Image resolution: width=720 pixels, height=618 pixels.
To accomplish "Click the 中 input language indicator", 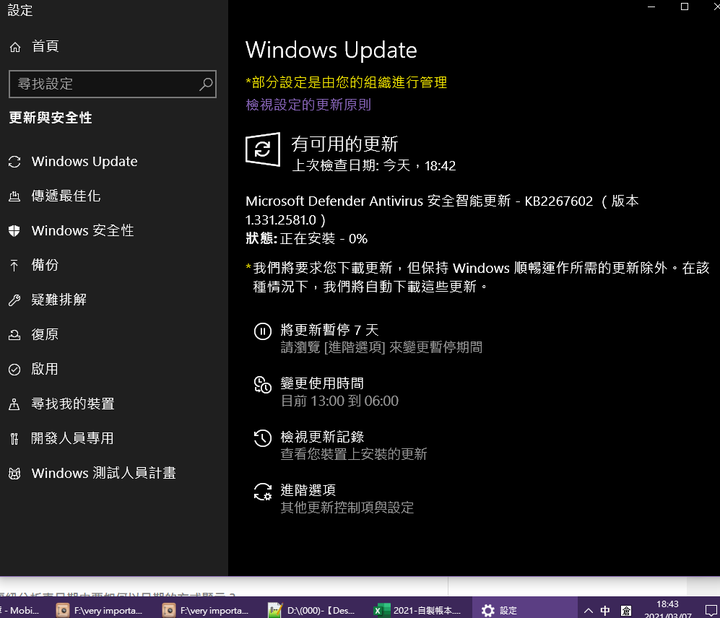I will point(605,611).
